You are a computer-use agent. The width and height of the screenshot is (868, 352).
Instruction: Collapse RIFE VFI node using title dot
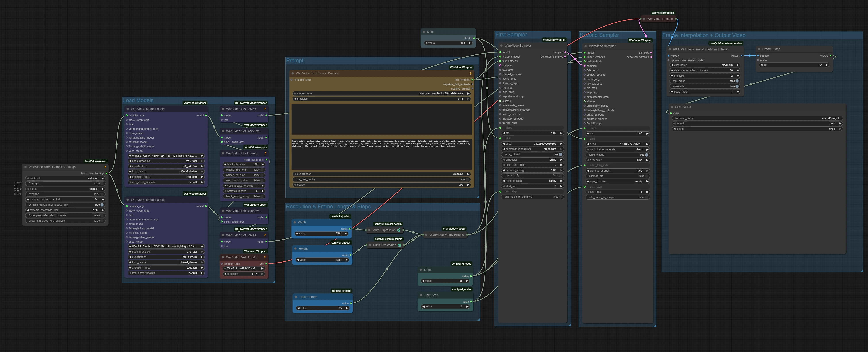pyautogui.click(x=669, y=50)
